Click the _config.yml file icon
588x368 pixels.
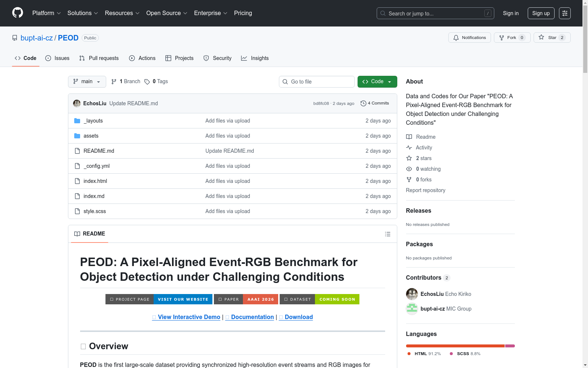[77, 166]
